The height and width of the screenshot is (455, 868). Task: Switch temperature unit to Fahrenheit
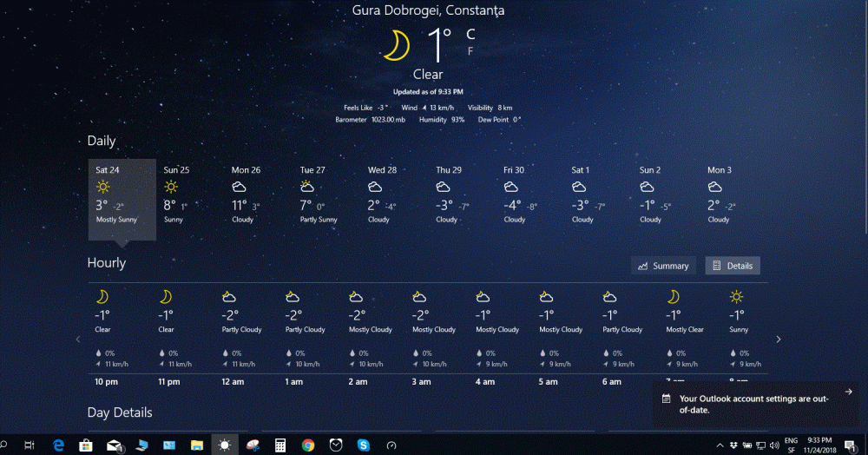click(470, 51)
